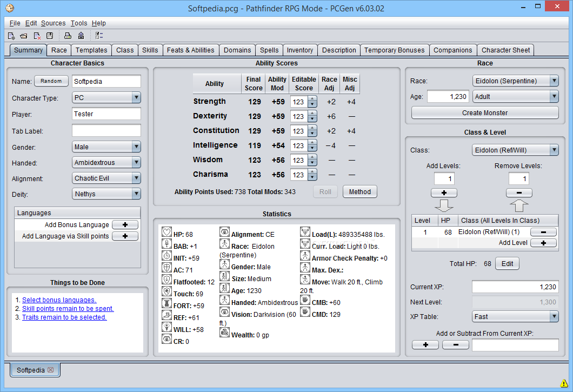Click the New character toolbar icon

(11, 36)
